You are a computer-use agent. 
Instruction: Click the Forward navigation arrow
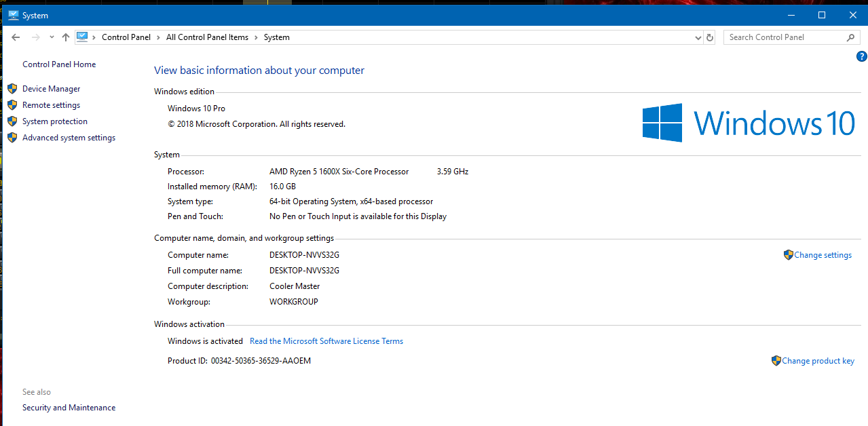pyautogui.click(x=35, y=37)
